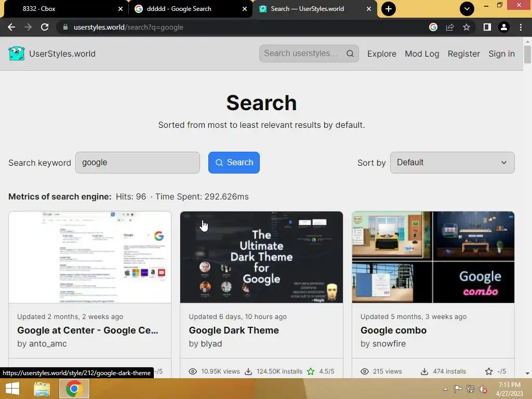Open the Sort by Default dropdown
The image size is (532, 399).
point(453,163)
